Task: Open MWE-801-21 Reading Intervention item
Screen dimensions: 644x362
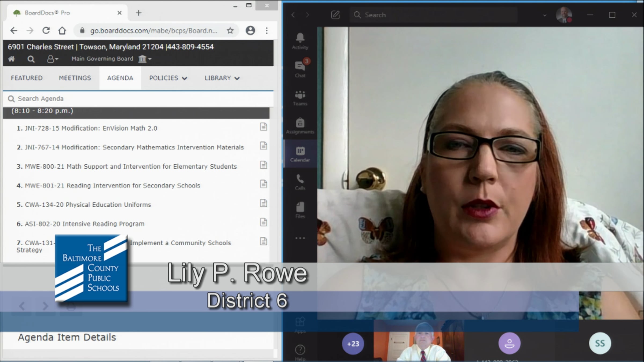Action: pyautogui.click(x=108, y=186)
